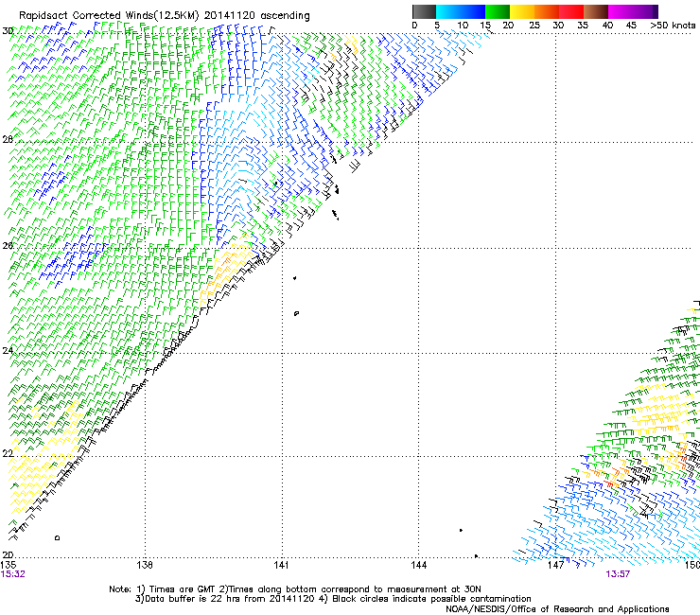This screenshot has width=700, height=615.
Task: Click the purple time stamp '13:57'
Action: 618,574
